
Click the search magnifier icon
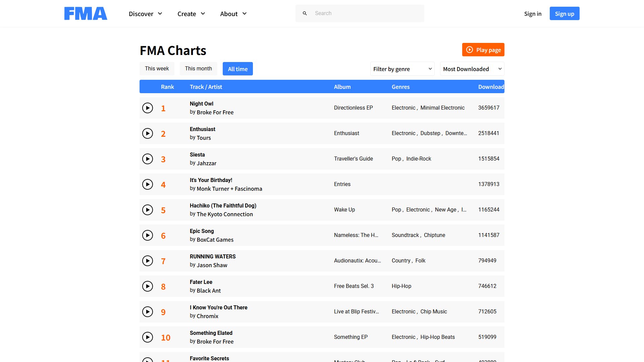coord(305,13)
